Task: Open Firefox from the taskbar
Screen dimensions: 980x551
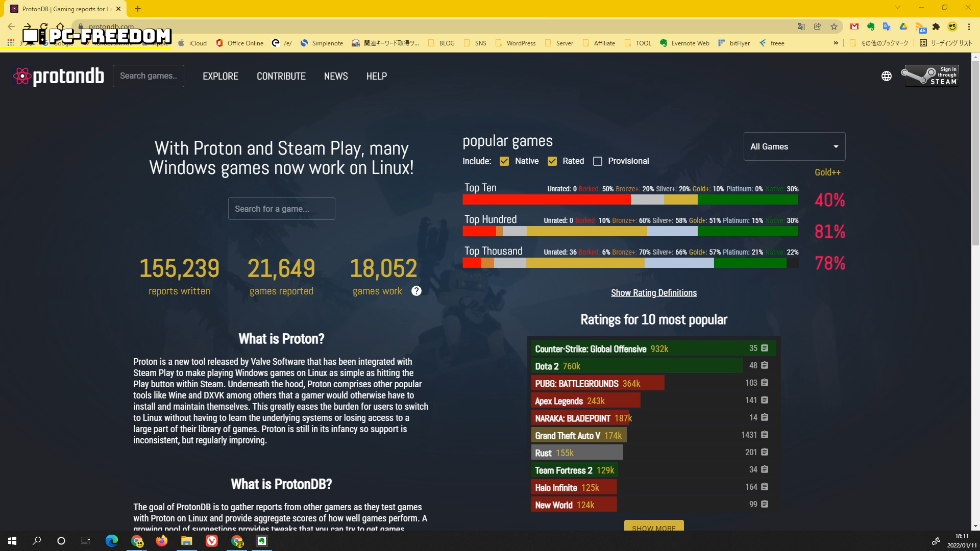Action: point(161,541)
